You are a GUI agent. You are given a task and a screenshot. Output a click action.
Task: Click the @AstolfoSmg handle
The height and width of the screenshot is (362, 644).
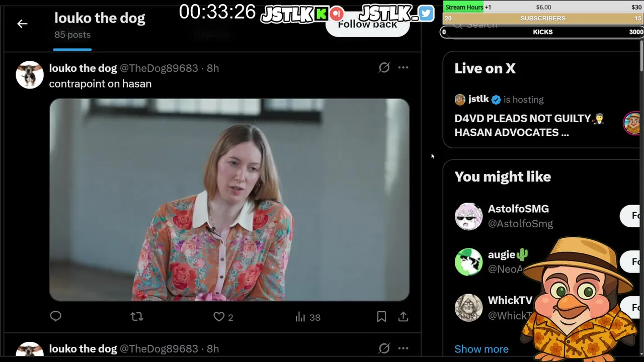520,224
